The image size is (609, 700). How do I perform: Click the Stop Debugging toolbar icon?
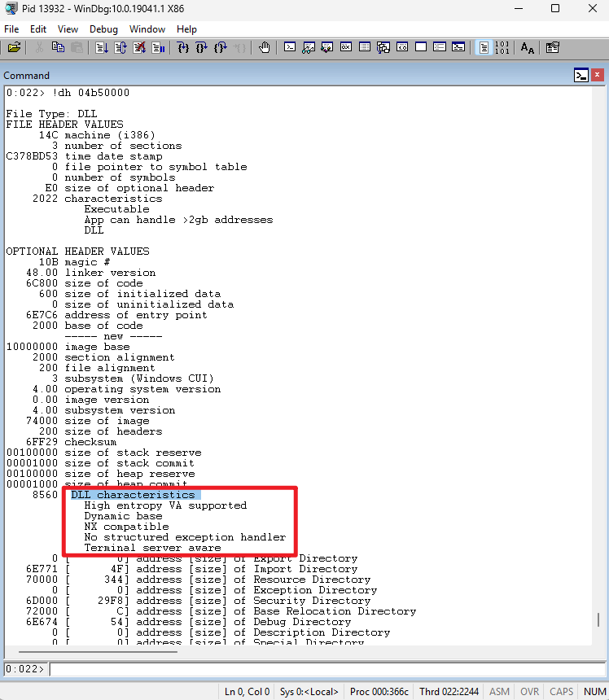[139, 48]
